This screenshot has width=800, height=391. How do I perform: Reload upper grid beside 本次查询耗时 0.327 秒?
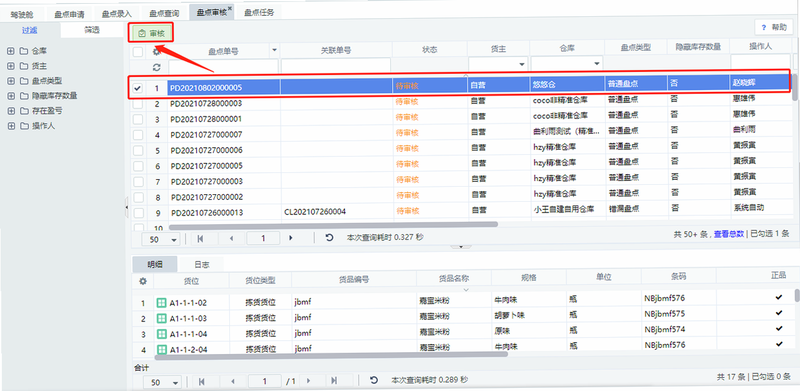(x=330, y=238)
